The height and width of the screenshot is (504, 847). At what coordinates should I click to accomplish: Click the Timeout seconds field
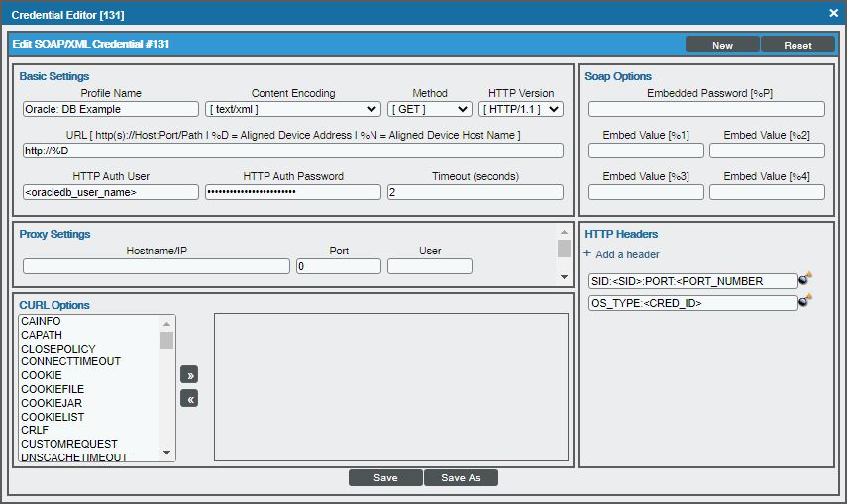pos(475,192)
